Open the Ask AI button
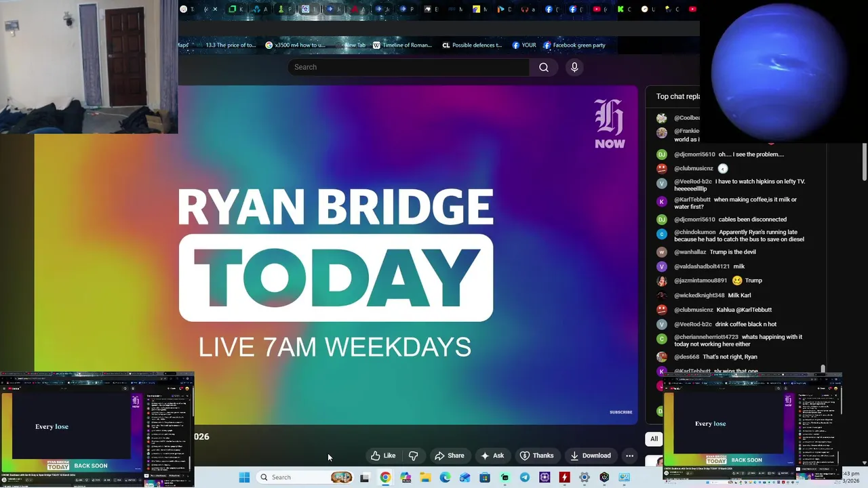868x488 pixels. tap(492, 455)
